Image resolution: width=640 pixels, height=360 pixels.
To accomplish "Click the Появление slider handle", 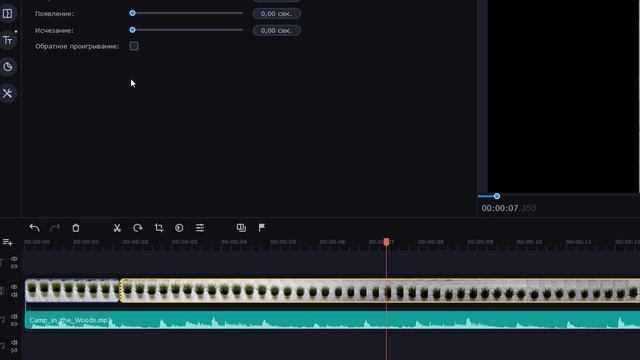I will (132, 13).
